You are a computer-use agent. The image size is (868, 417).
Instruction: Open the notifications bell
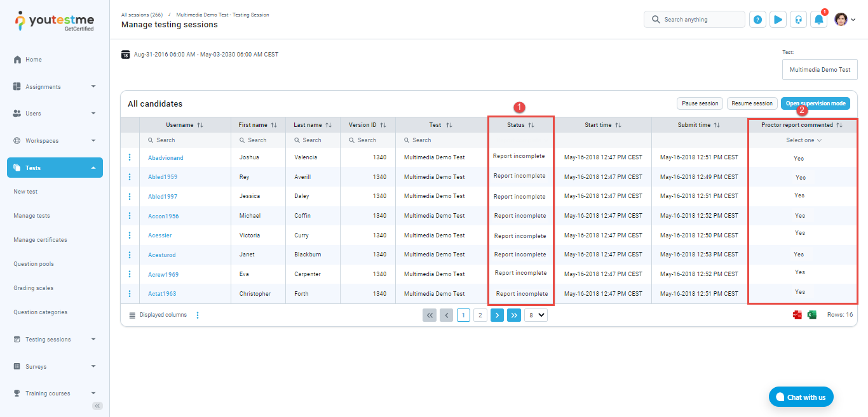coord(818,20)
